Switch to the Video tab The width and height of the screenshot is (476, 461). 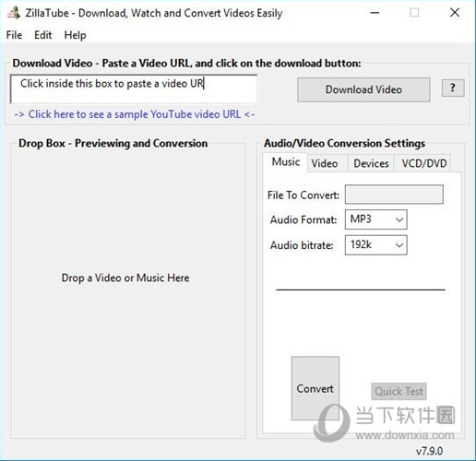(x=325, y=163)
